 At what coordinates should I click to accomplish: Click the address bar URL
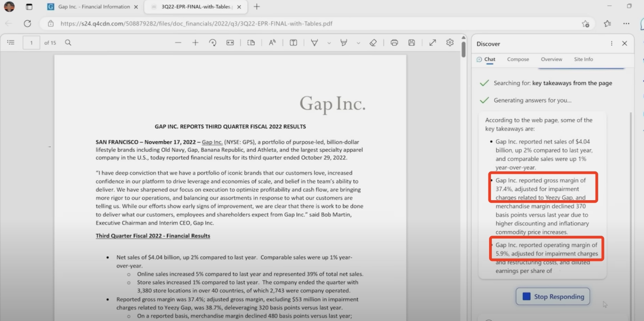pyautogui.click(x=196, y=23)
